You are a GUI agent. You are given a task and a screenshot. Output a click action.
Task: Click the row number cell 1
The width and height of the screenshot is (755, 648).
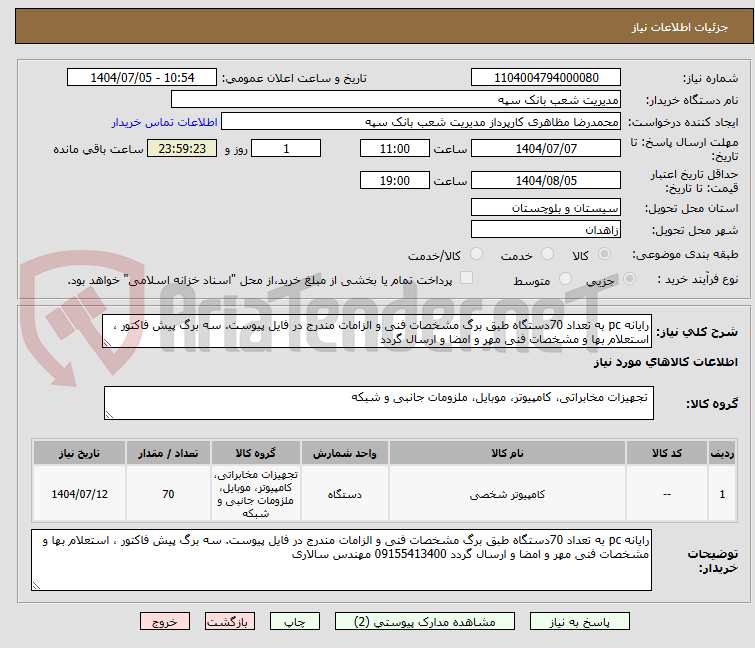(x=722, y=494)
